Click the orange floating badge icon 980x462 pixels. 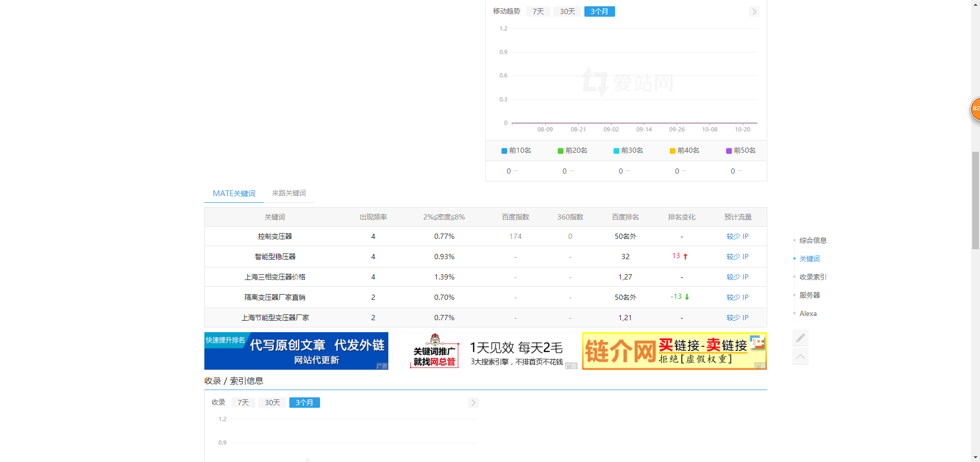[975, 109]
